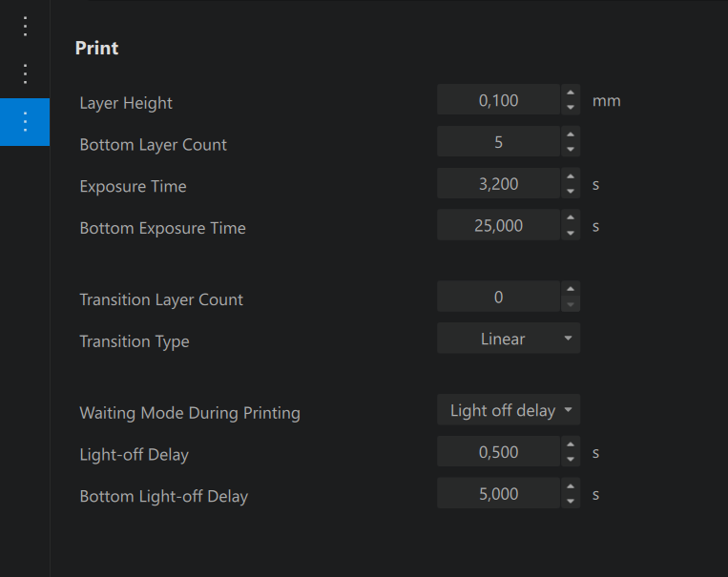Decrease Layer Height with down arrow
Image resolution: width=728 pixels, height=577 pixels.
tap(571, 107)
